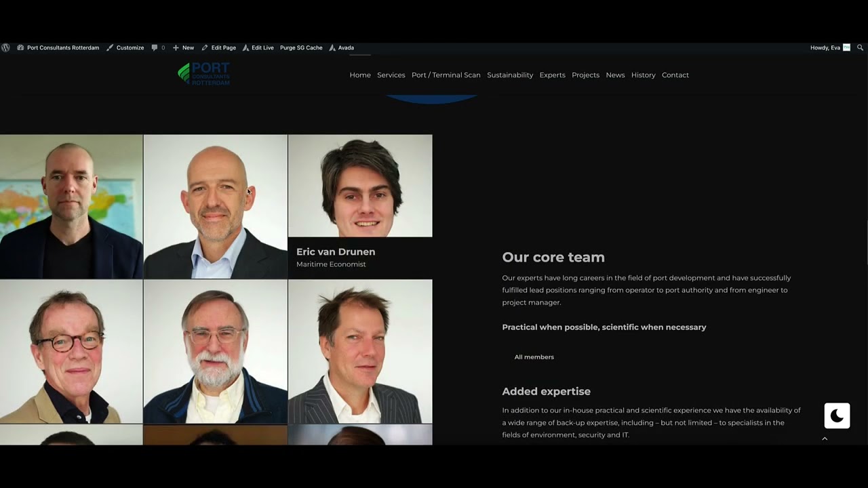Screen dimensions: 868x488
Task: Open Howdy, Eva account menu
Action: (x=830, y=47)
